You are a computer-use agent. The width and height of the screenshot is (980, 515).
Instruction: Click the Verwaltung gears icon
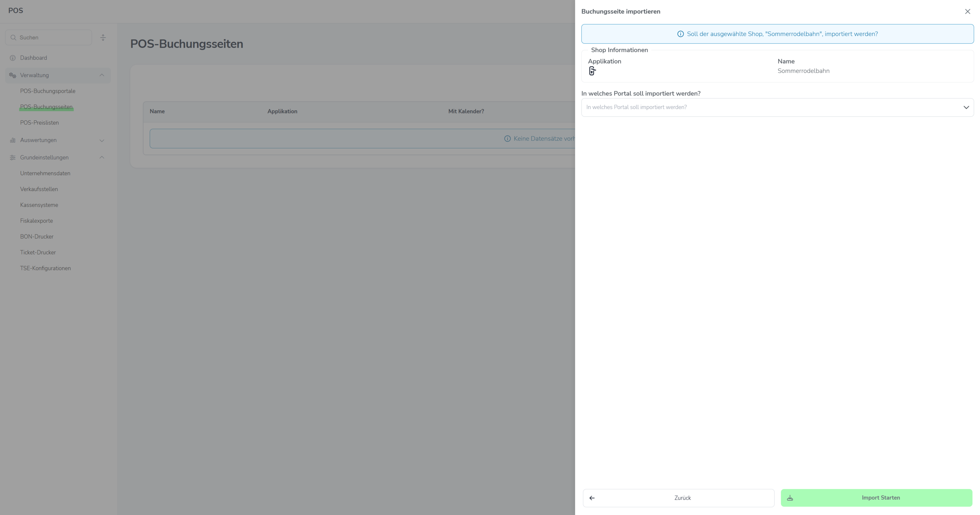[x=13, y=75]
